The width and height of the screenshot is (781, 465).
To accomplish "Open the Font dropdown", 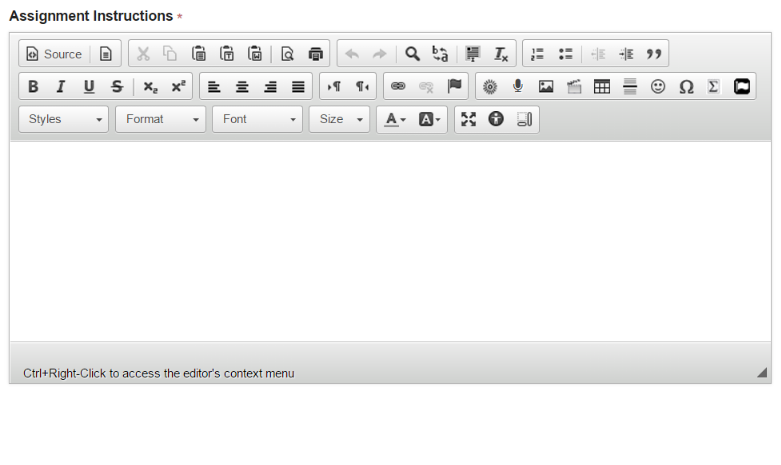I will point(258,119).
